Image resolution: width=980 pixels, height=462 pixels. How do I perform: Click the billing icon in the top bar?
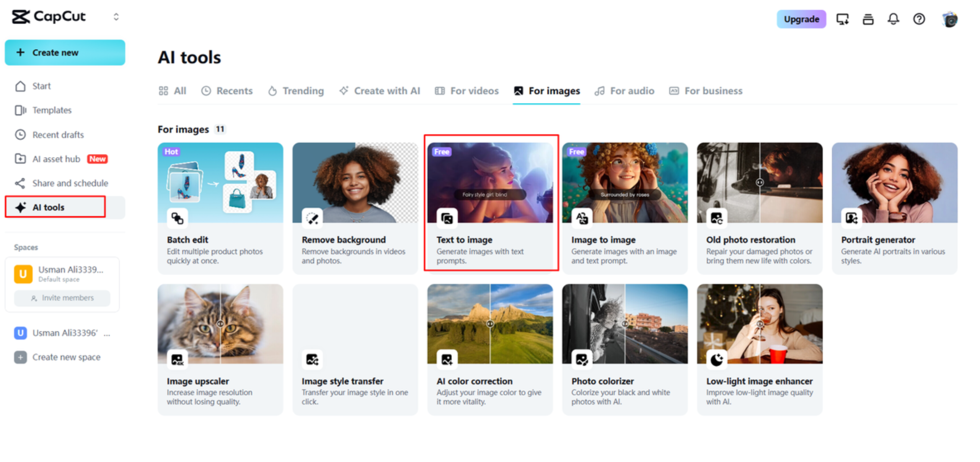(868, 19)
